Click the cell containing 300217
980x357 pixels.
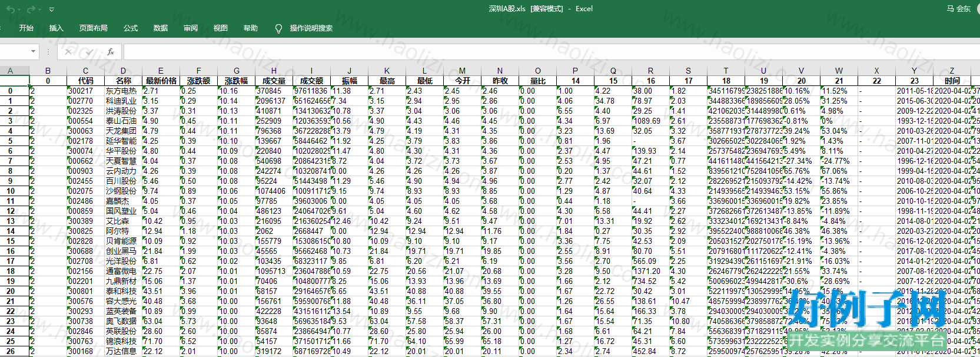(x=85, y=91)
